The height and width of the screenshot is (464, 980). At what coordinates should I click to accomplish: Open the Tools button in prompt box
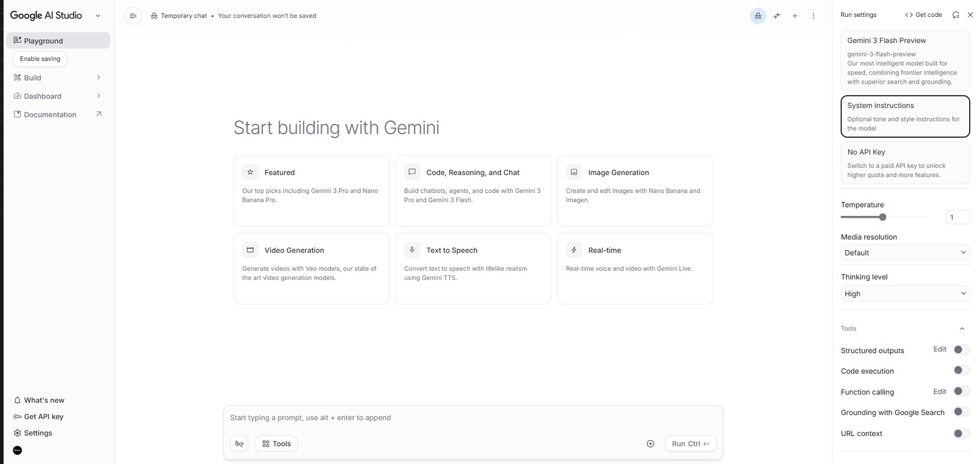(x=276, y=444)
